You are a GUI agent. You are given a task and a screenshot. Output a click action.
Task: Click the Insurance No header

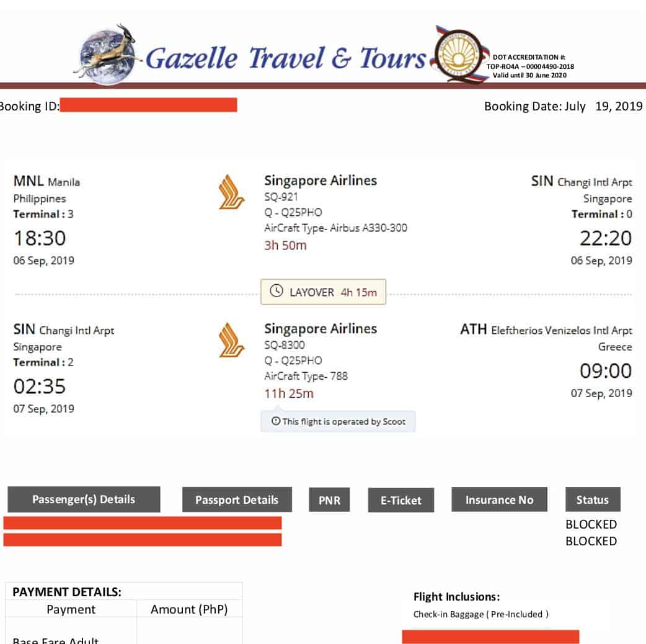coord(499,500)
